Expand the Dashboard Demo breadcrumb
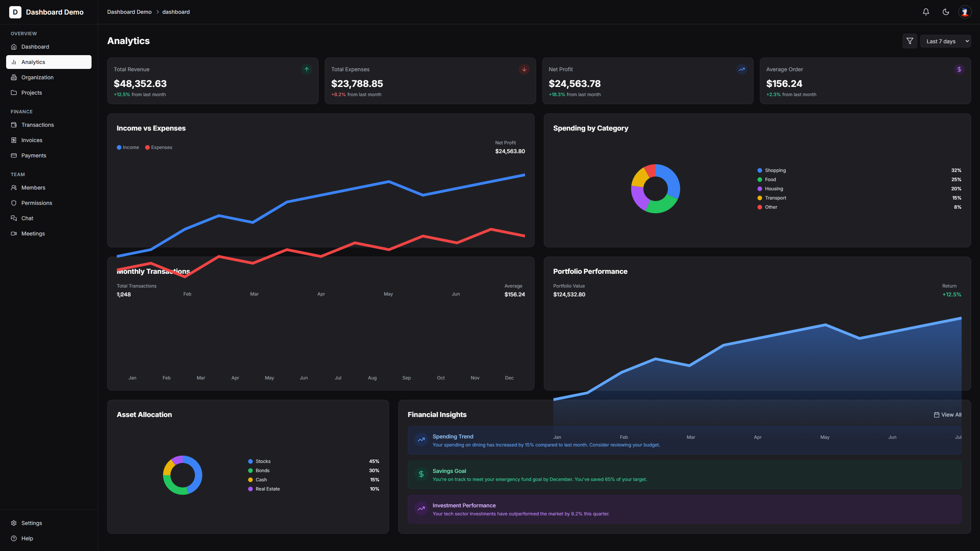This screenshot has width=980, height=551. 129,12
